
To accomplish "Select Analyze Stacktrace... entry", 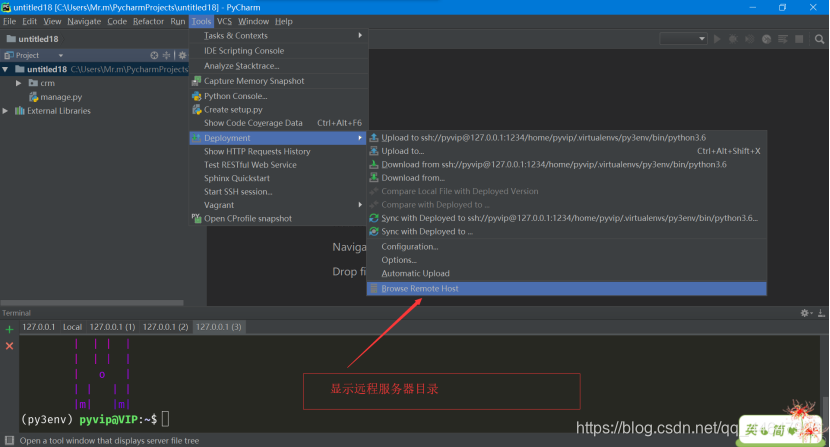I will 241,66.
